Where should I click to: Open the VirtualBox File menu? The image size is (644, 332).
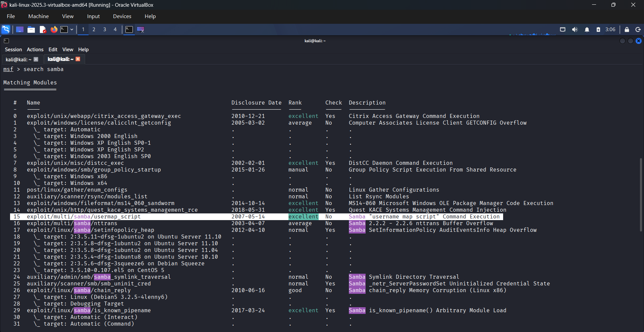(x=11, y=16)
